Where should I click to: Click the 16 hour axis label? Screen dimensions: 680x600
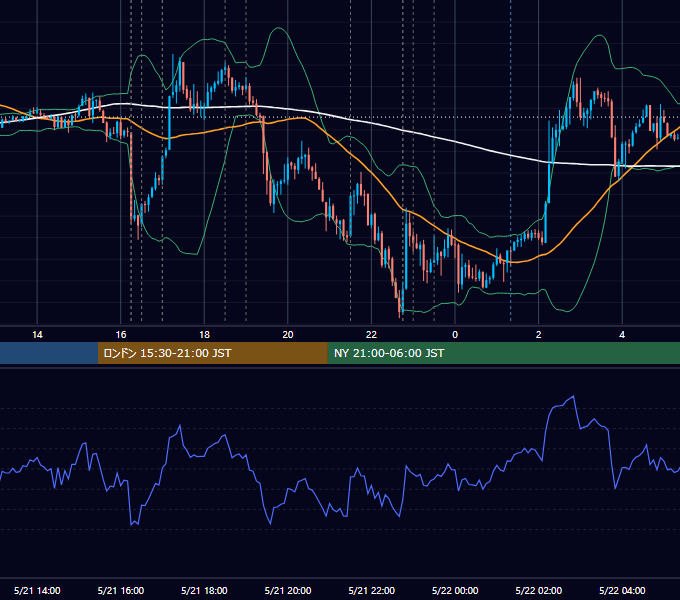121,335
